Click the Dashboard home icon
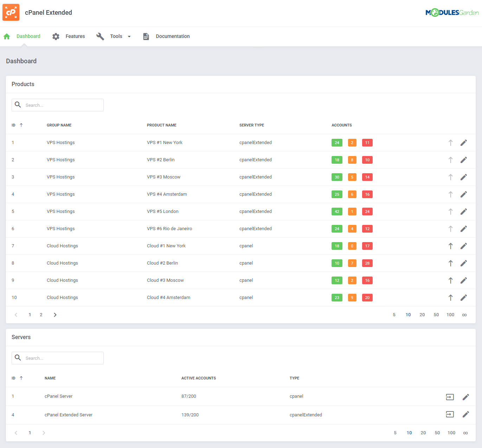This screenshot has height=448, width=482. (7, 37)
